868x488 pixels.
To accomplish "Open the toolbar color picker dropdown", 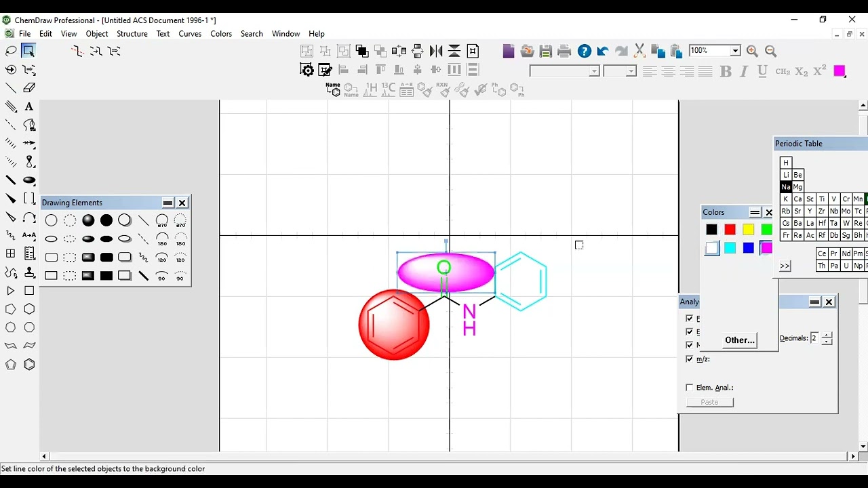I will [x=840, y=71].
